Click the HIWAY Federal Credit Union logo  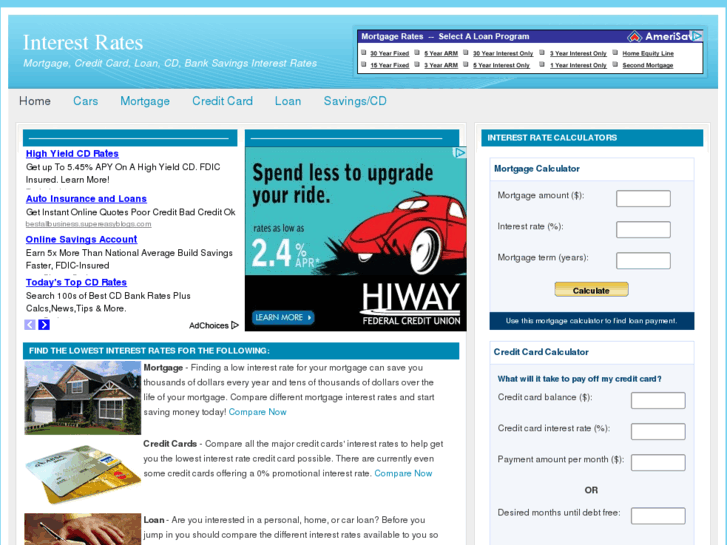coord(411,304)
